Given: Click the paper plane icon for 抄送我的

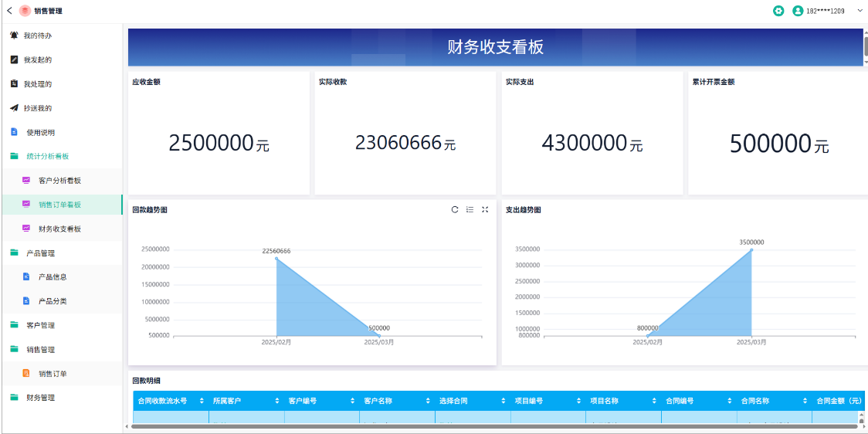Looking at the screenshot, I should click(15, 108).
